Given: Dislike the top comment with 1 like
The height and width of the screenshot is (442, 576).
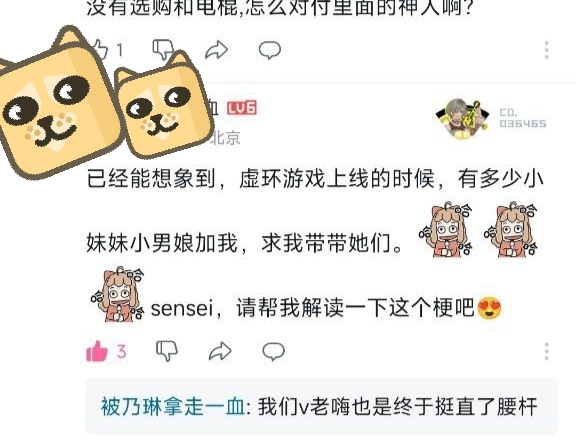Looking at the screenshot, I should [x=163, y=50].
